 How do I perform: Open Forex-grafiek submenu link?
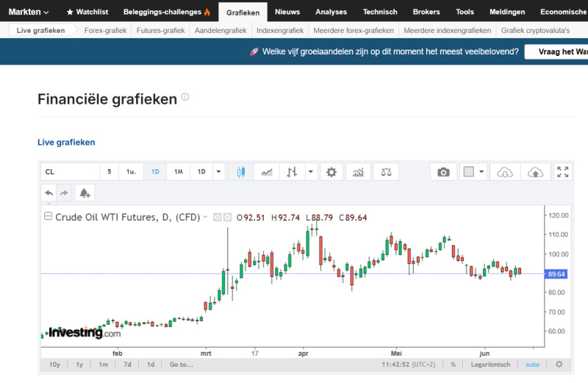pos(105,30)
